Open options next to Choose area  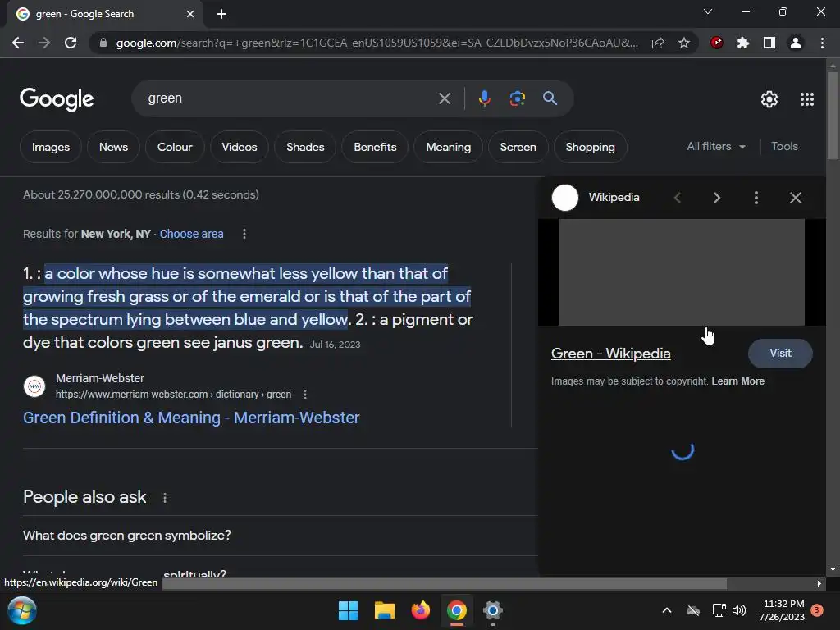[244, 234]
